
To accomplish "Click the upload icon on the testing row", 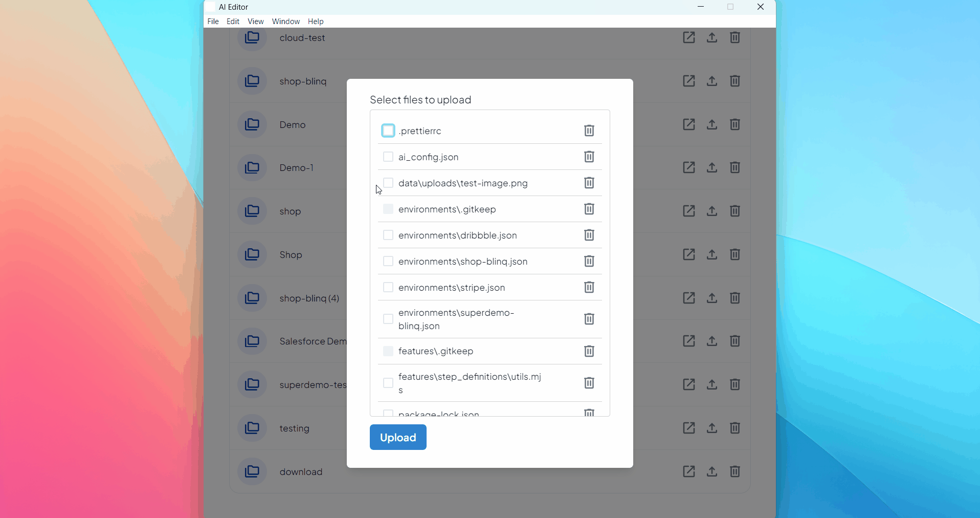I will point(711,428).
